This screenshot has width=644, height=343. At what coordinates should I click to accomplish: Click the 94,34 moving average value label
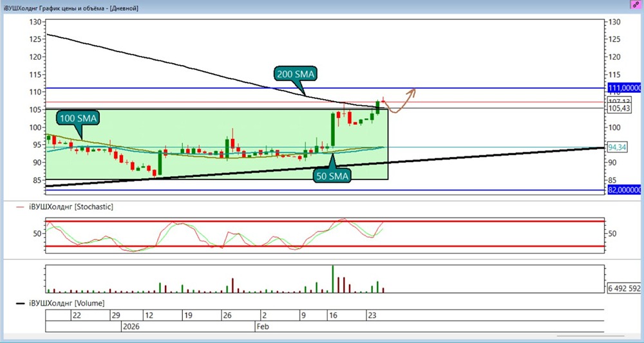coord(618,147)
